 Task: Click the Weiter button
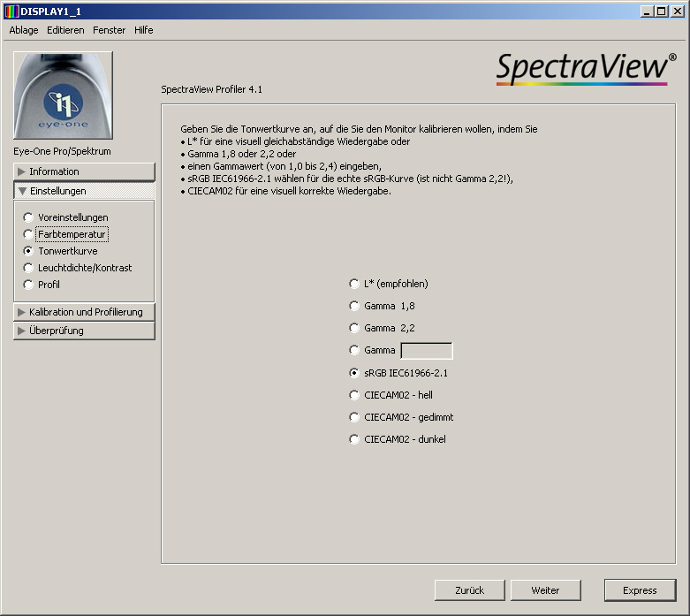point(545,590)
